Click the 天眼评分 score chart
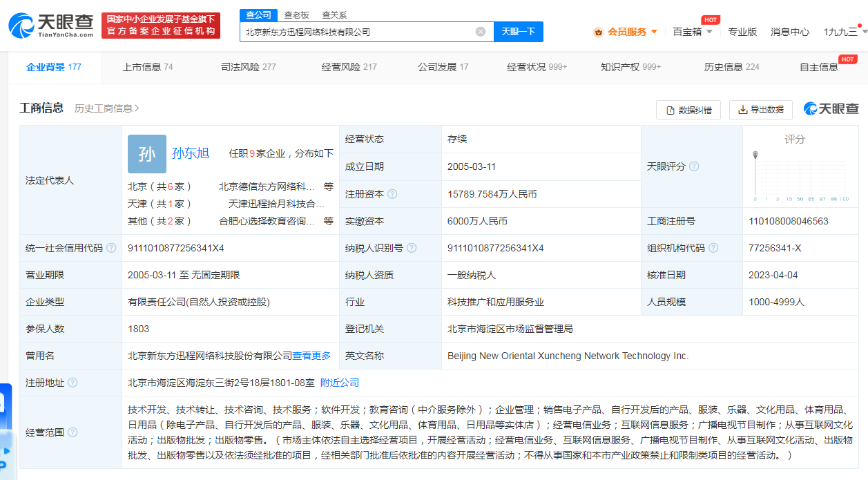Image resolution: width=868 pixels, height=480 pixels. (801, 177)
